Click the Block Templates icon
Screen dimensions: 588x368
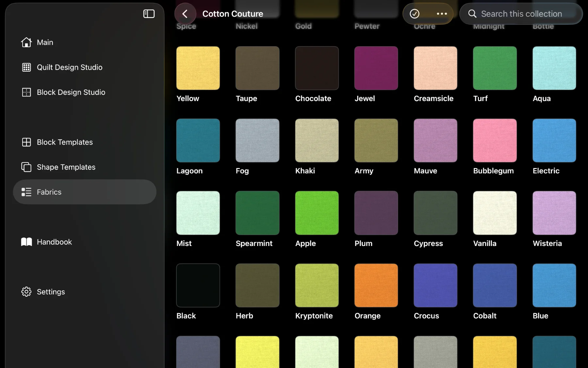point(26,142)
